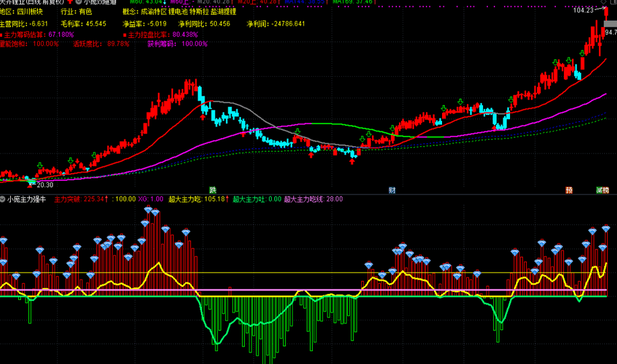Click the blue 财 event marker
The height and width of the screenshot is (364, 617).
392,190
